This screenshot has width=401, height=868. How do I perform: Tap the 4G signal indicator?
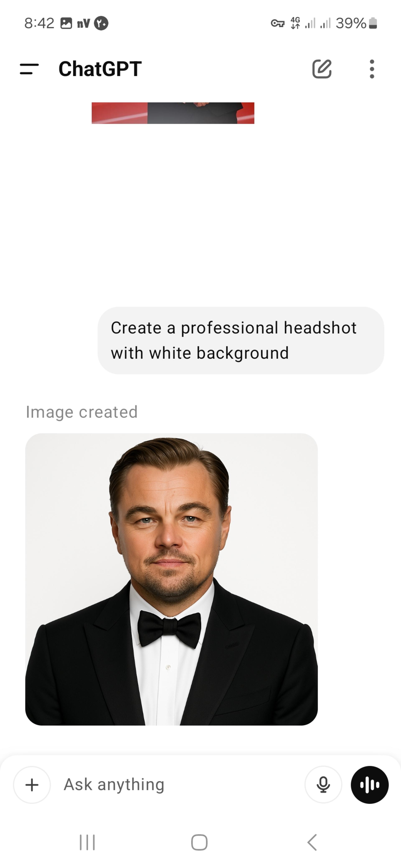click(x=296, y=23)
